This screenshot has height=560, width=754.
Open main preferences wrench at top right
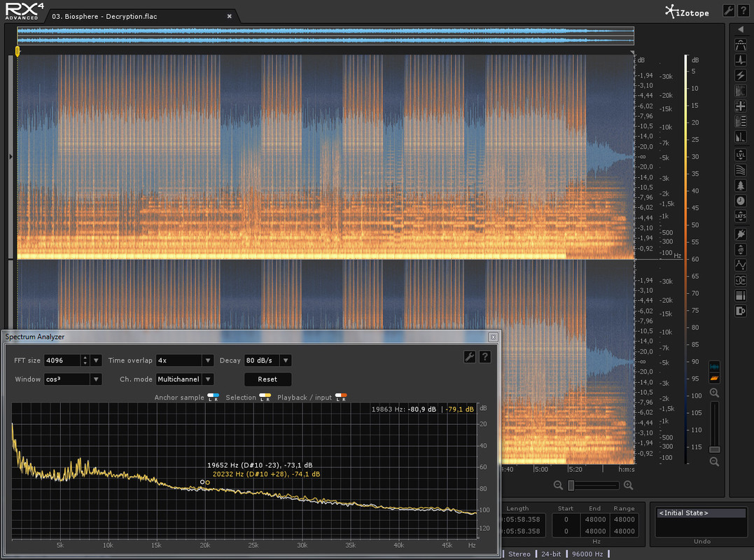coord(729,10)
